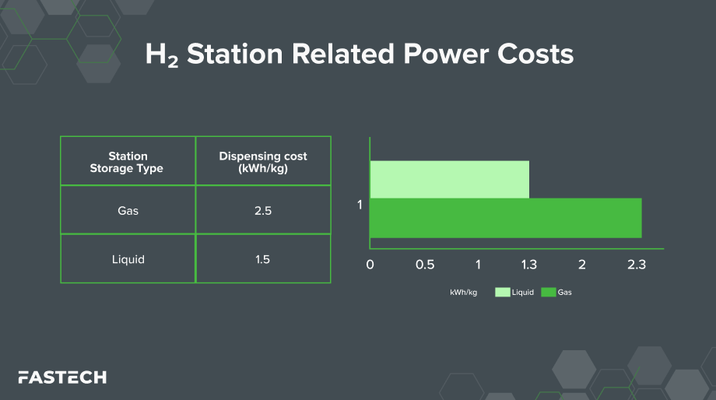Viewport: 716px width, 400px height.
Task: Click the slide title 'H2 Station Related Power Costs'
Action: coord(359,54)
